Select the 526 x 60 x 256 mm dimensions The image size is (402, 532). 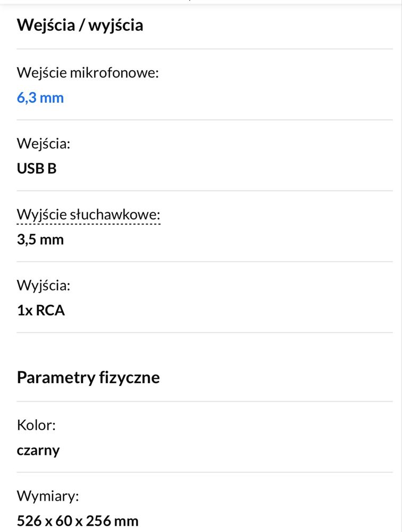(78, 521)
